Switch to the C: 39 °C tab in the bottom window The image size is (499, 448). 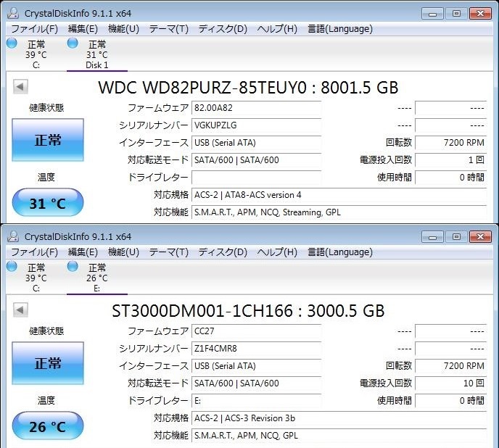coord(36,278)
